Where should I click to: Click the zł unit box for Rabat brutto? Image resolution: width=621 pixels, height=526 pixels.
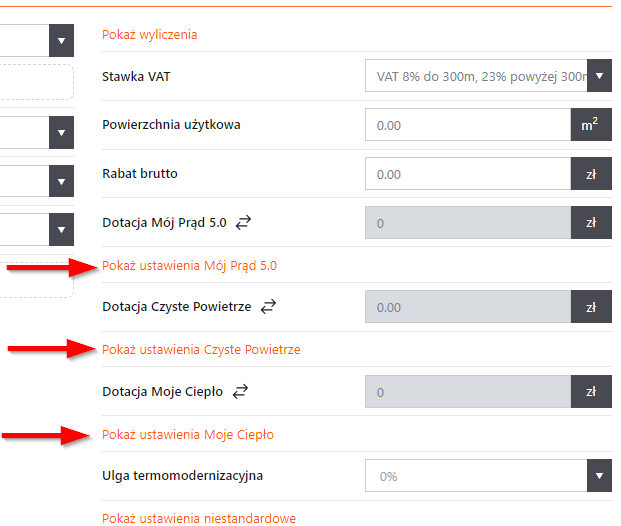pyautogui.click(x=590, y=174)
